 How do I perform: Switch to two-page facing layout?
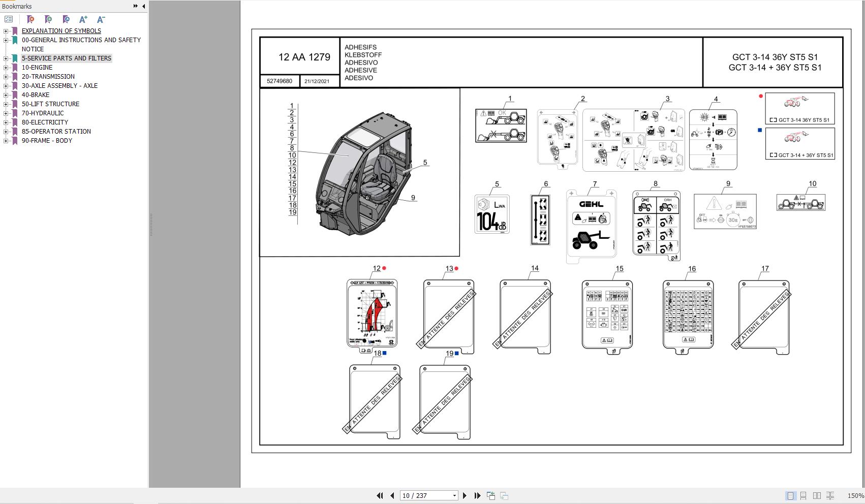pos(817,495)
